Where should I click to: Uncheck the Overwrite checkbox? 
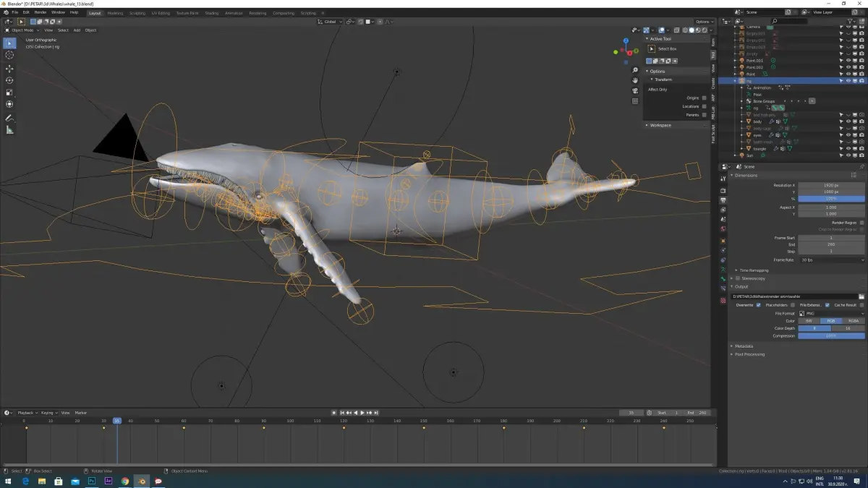(758, 305)
